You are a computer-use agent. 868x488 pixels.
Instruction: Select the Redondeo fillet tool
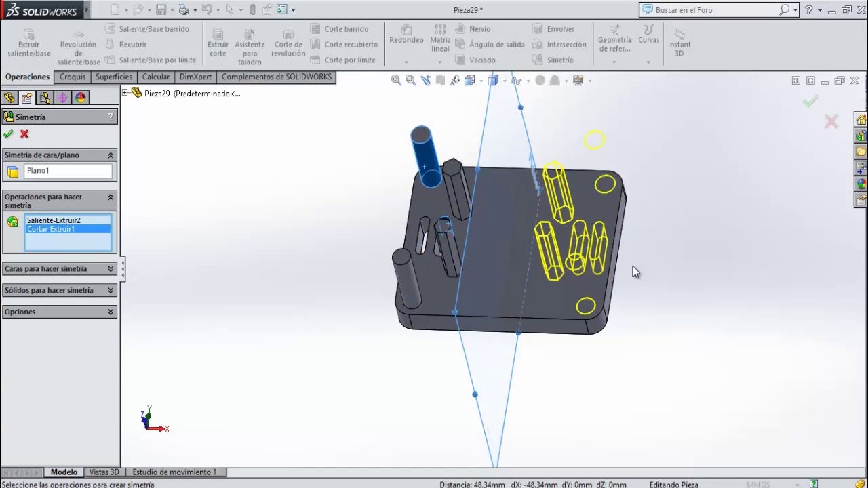[x=406, y=35]
